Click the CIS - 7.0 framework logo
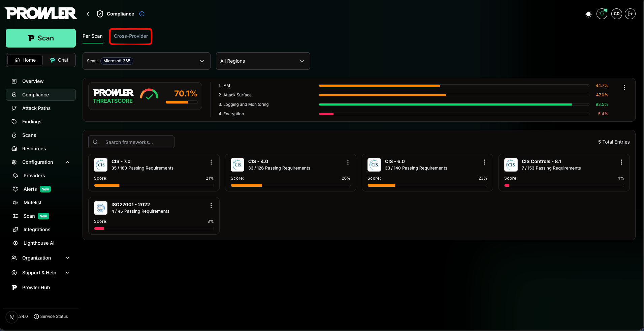644x331 pixels. point(101,165)
